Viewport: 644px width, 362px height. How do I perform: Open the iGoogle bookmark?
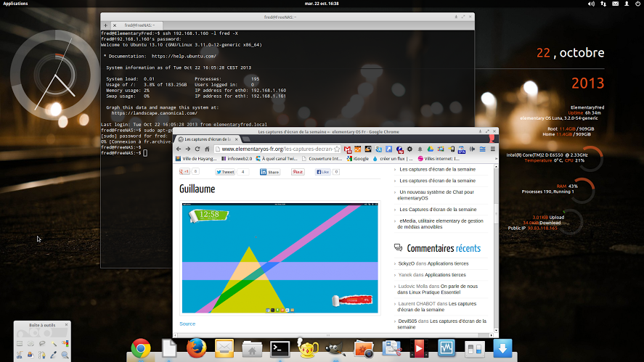[358, 158]
